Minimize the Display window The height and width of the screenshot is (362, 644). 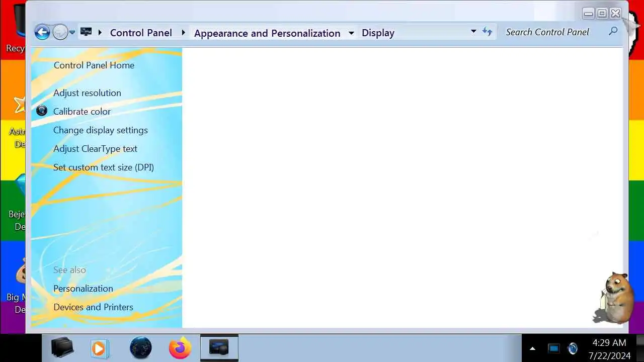(588, 14)
